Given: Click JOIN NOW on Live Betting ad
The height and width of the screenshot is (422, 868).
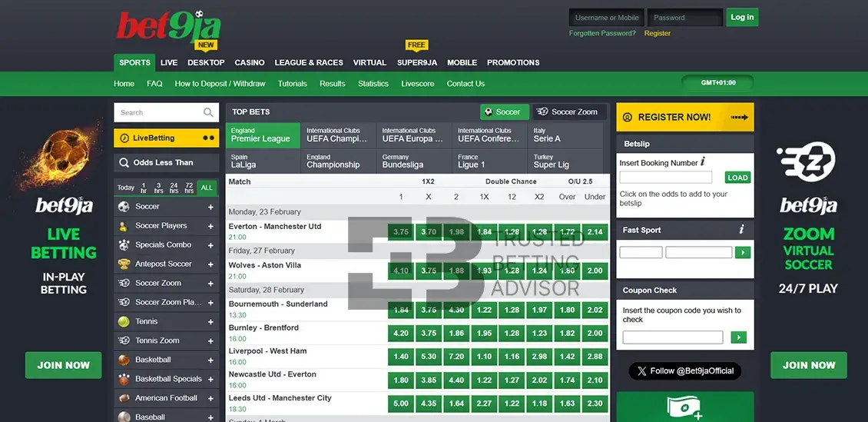Looking at the screenshot, I should pyautogui.click(x=63, y=365).
